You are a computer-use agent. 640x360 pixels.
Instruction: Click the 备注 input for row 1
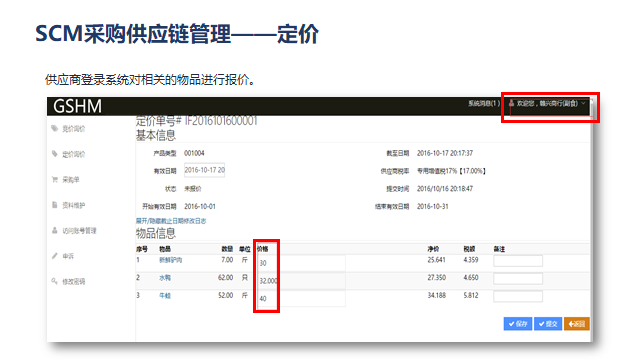click(518, 260)
